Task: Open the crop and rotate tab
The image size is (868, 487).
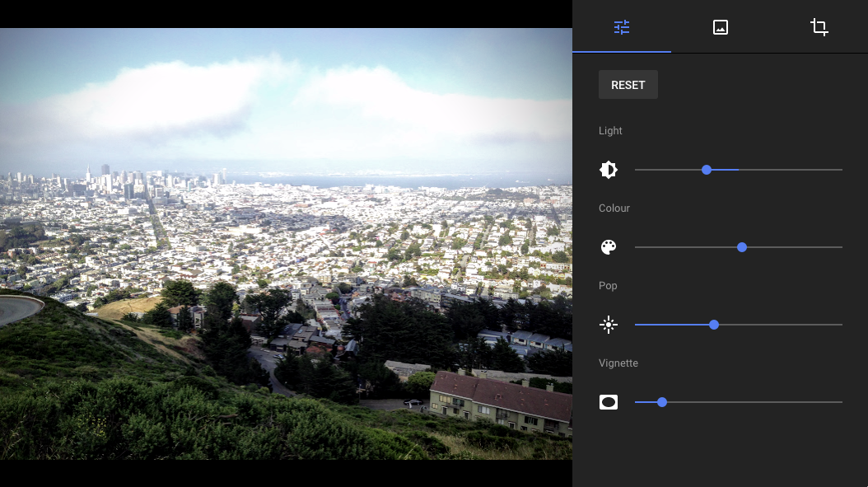Action: 819,27
